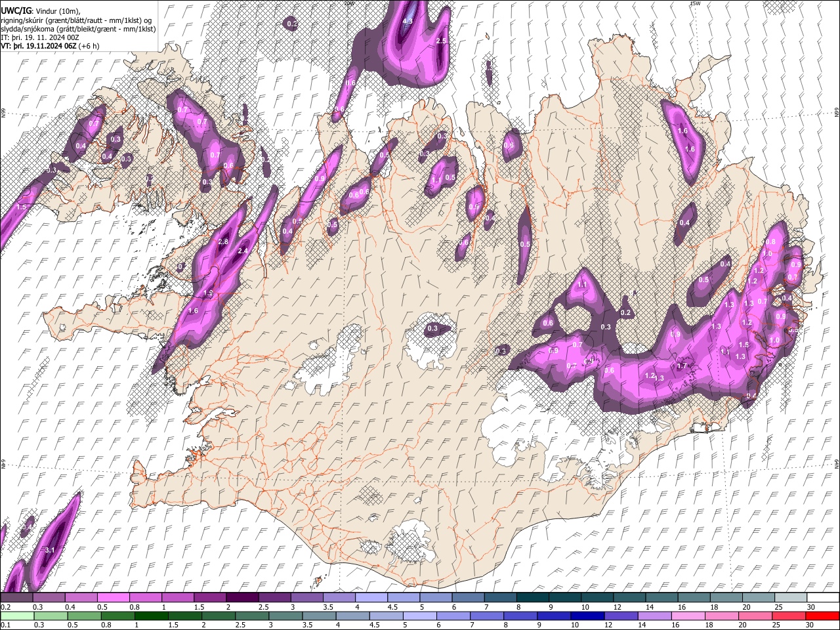The height and width of the screenshot is (630, 840).
Task: Click the 4.3 precipitation value on the map
Action: (407, 22)
